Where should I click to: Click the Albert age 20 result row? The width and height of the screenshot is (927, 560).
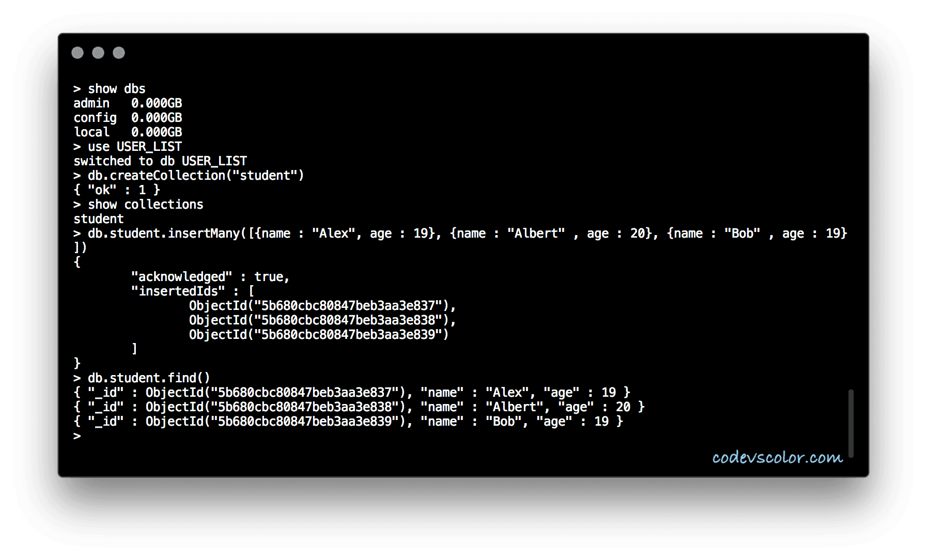pos(359,407)
